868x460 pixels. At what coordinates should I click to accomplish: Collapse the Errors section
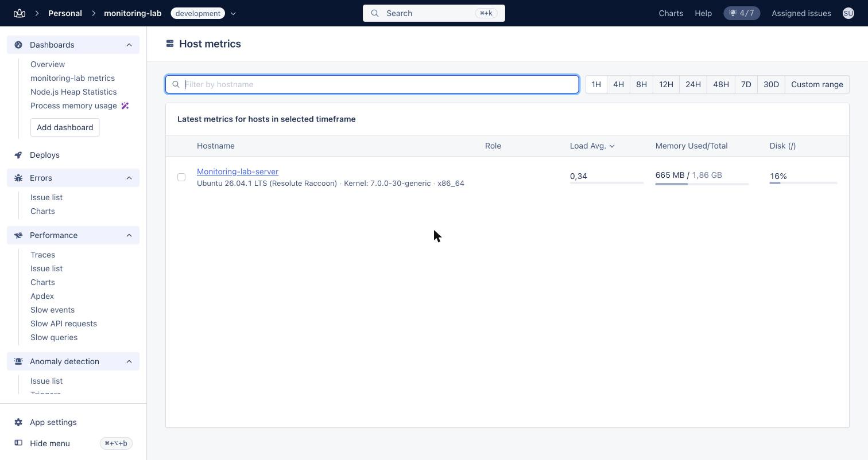pyautogui.click(x=129, y=178)
